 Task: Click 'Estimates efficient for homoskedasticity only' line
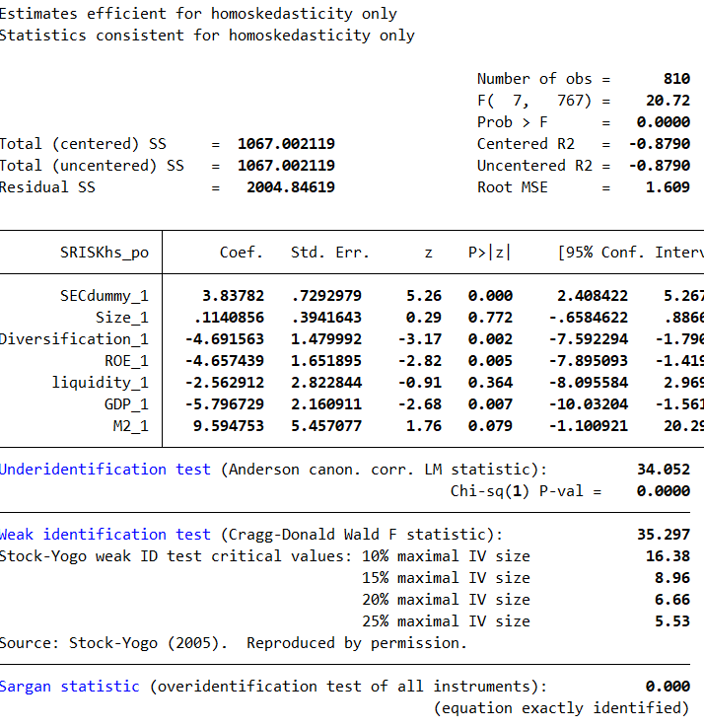point(198,14)
